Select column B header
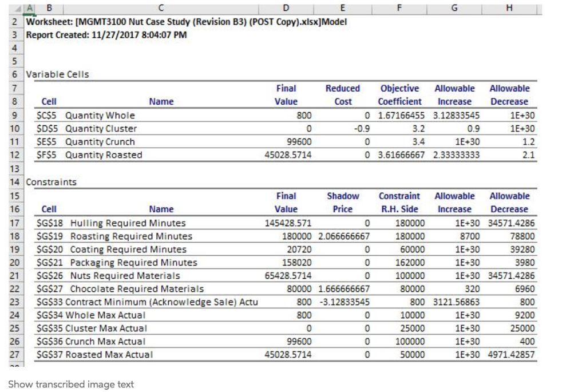Screen dimensions: 586x392 49,9
